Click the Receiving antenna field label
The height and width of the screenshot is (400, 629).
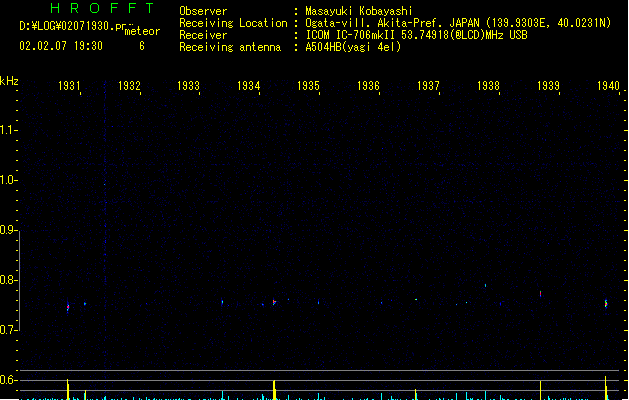click(230, 47)
